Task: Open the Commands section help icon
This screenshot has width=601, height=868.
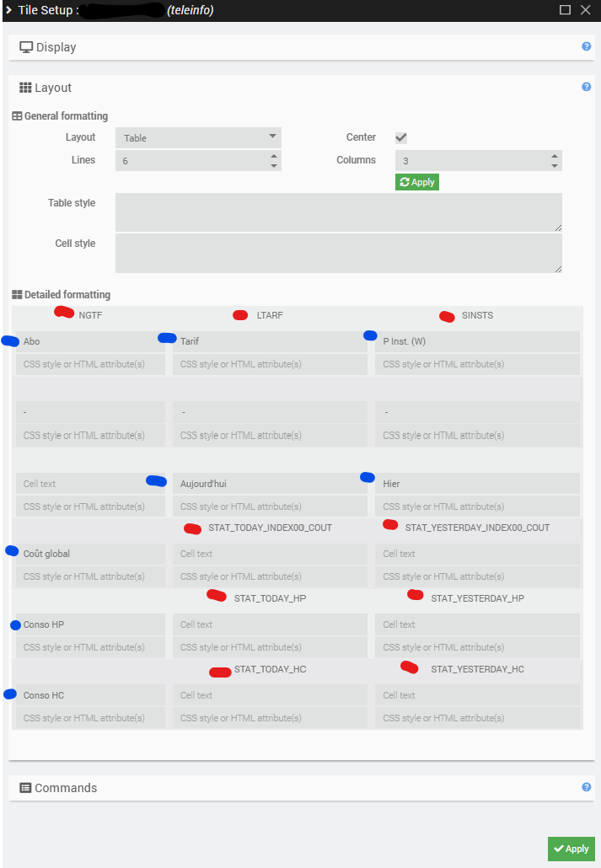Action: coord(586,787)
